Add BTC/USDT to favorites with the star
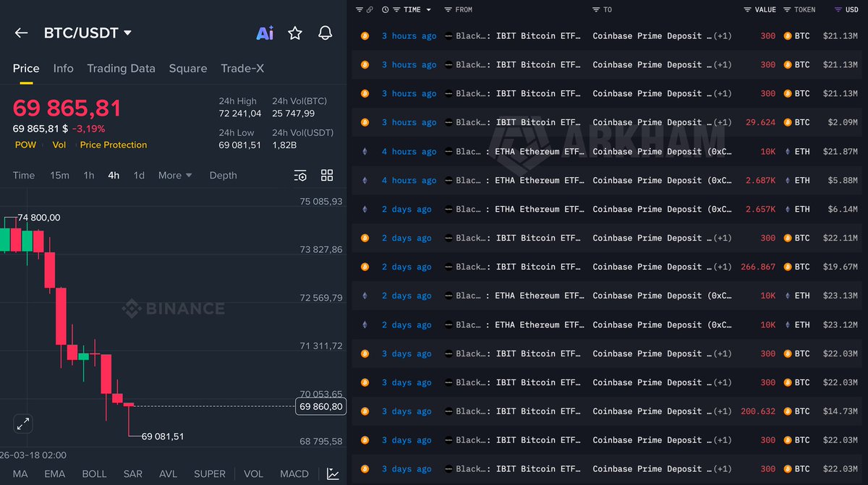Viewport: 868px width, 485px height. tap(295, 33)
